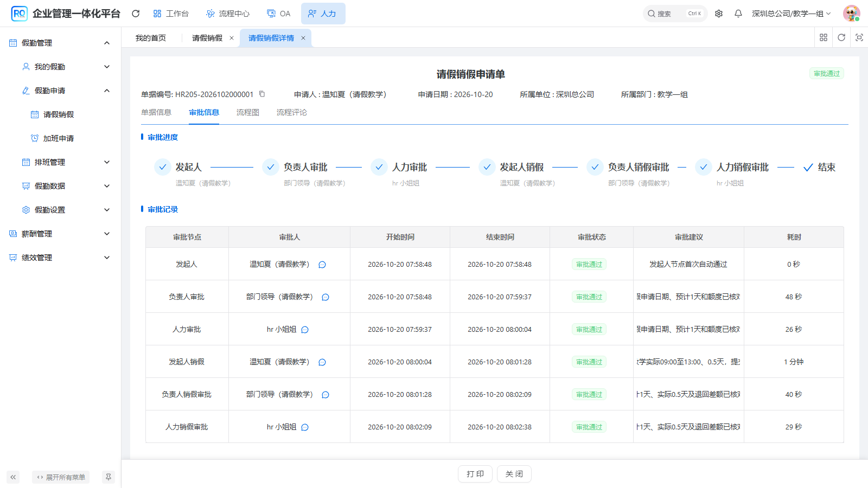Expand the 假勤数据 submenu

point(60,186)
